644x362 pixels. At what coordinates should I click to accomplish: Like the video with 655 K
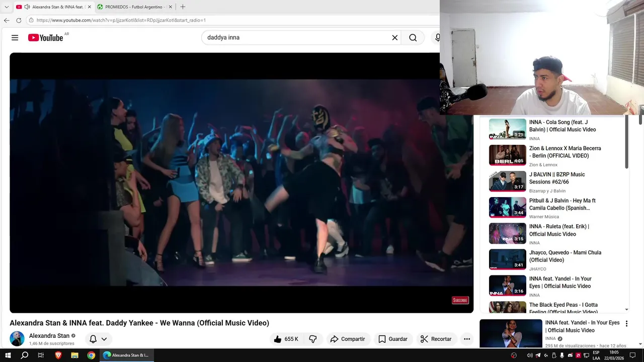(286, 339)
